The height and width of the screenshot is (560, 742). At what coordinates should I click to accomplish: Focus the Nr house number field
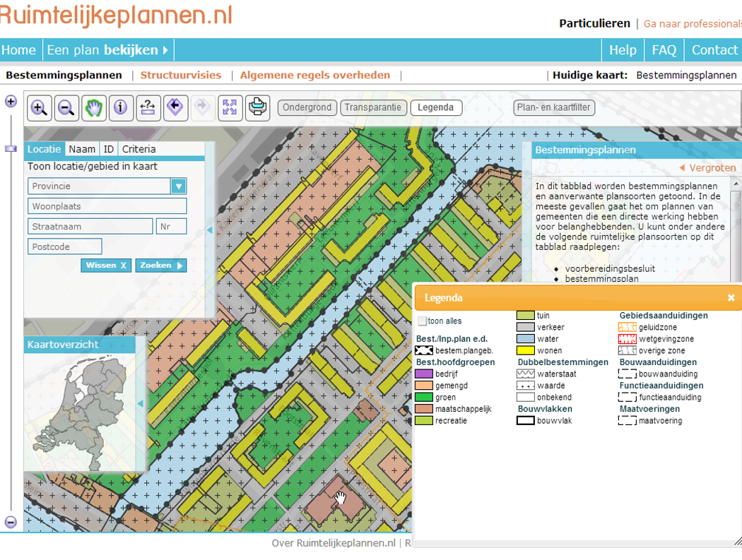[171, 227]
